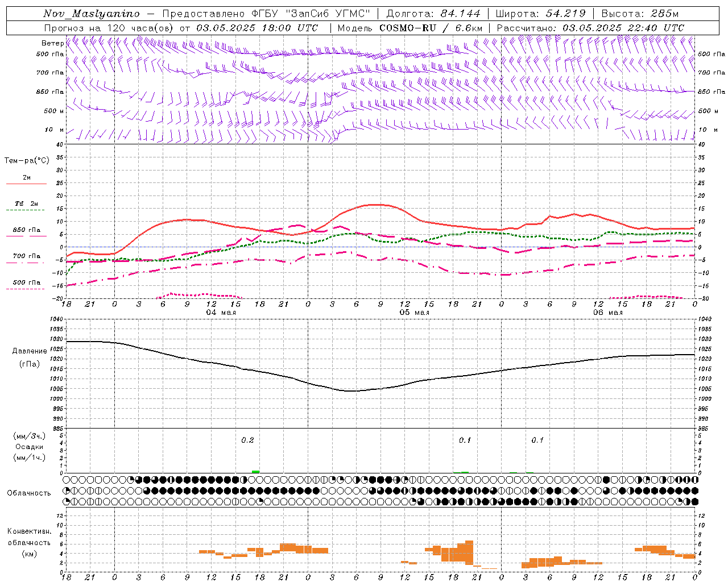Click the Облачность cloud cover label

click(x=29, y=493)
